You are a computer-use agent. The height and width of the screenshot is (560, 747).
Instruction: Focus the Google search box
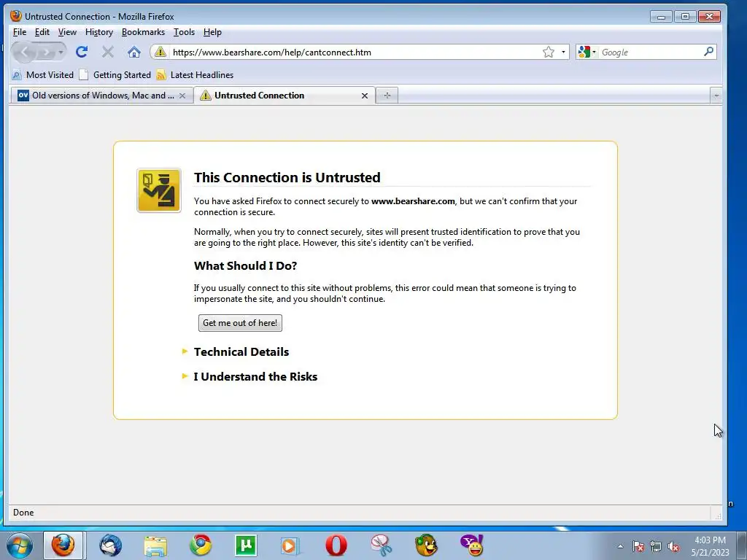point(651,52)
